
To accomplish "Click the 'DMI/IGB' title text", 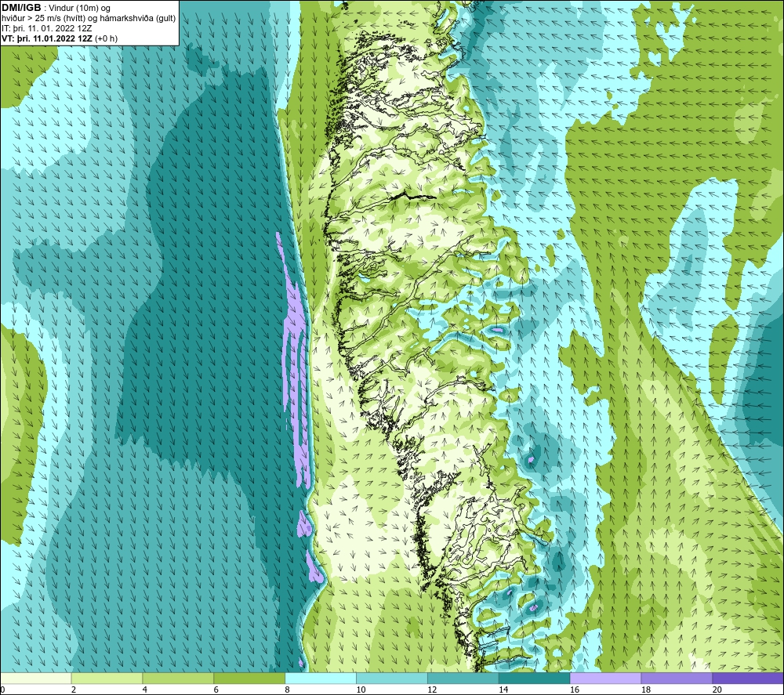I will point(21,8).
